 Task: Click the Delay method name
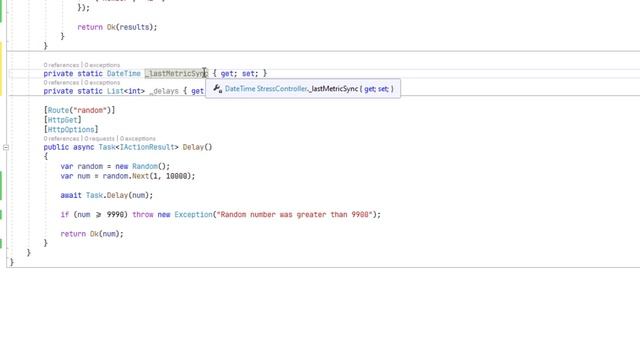click(x=193, y=147)
